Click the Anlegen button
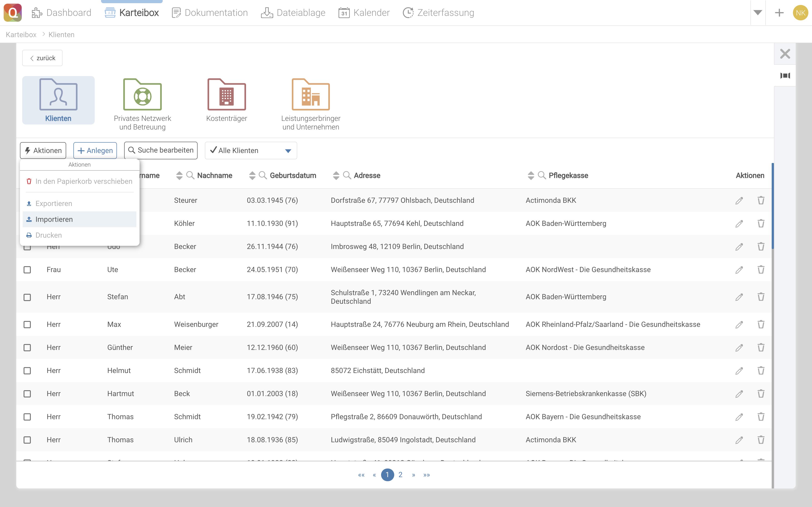This screenshot has width=812, height=507. [x=95, y=151]
